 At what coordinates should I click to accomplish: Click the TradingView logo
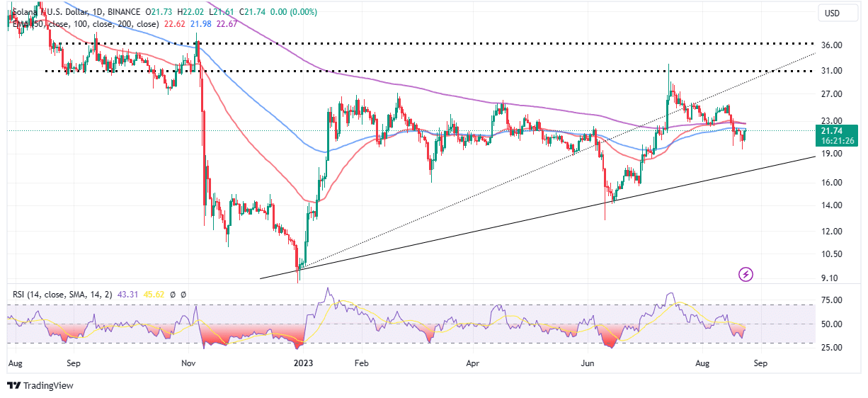[x=40, y=386]
